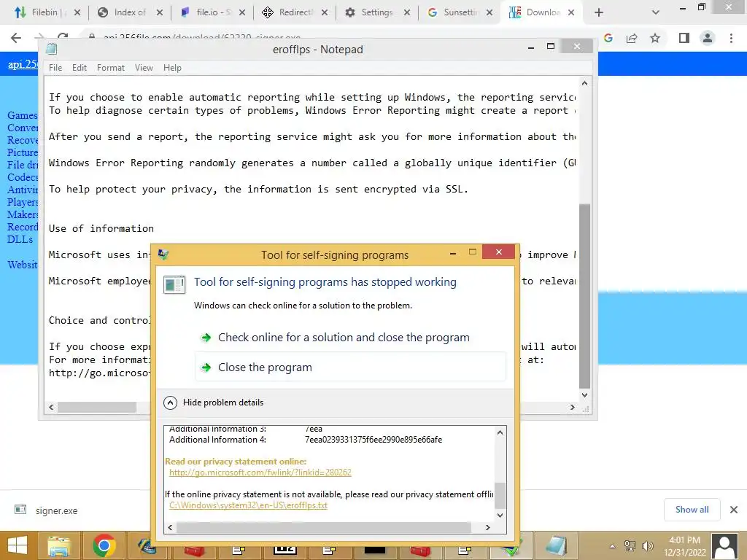Click Notepad's horizontal scroll left arrow
The width and height of the screenshot is (747, 560).
click(x=51, y=407)
